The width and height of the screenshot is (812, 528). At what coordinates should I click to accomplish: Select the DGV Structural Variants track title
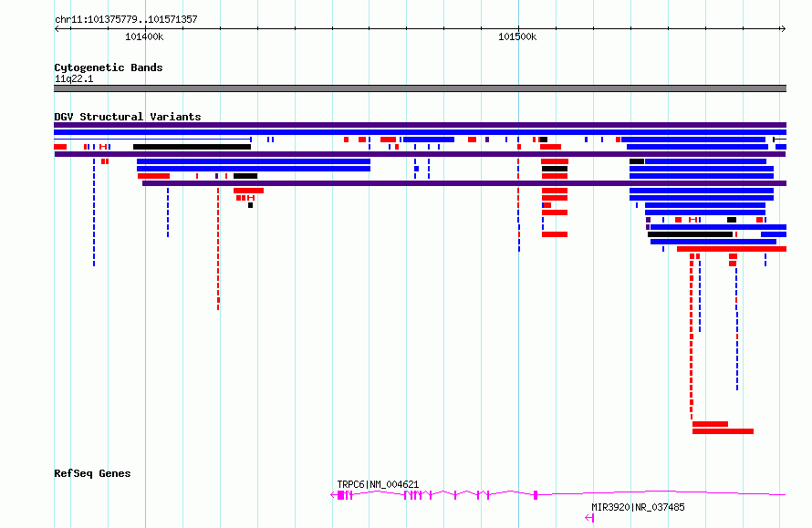coord(128,117)
